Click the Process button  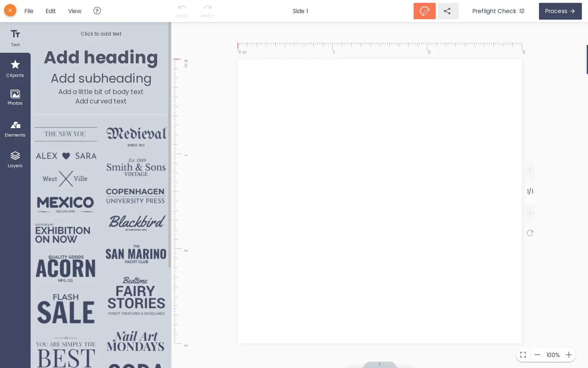[x=560, y=11]
